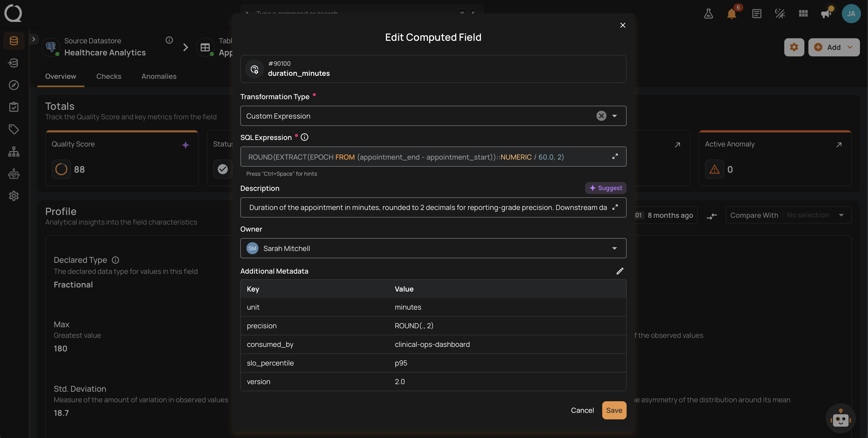This screenshot has width=868, height=438.
Task: Click the magic wand icon in header
Action: click(780, 14)
